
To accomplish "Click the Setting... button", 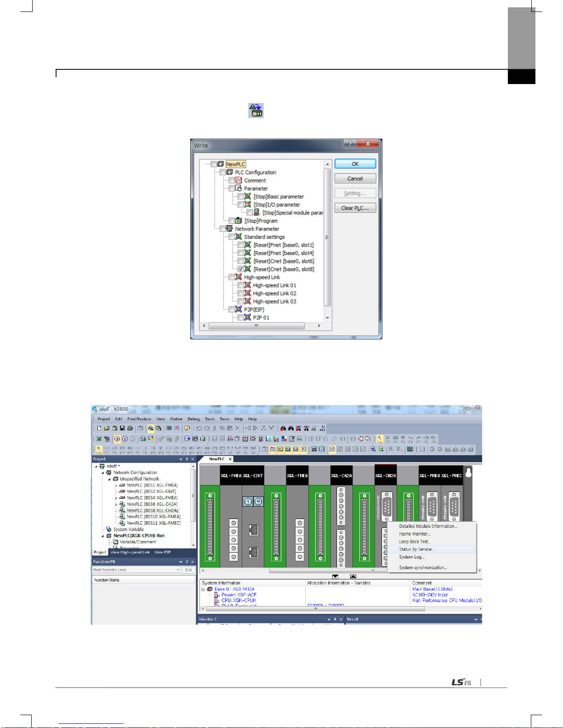I will pyautogui.click(x=355, y=193).
